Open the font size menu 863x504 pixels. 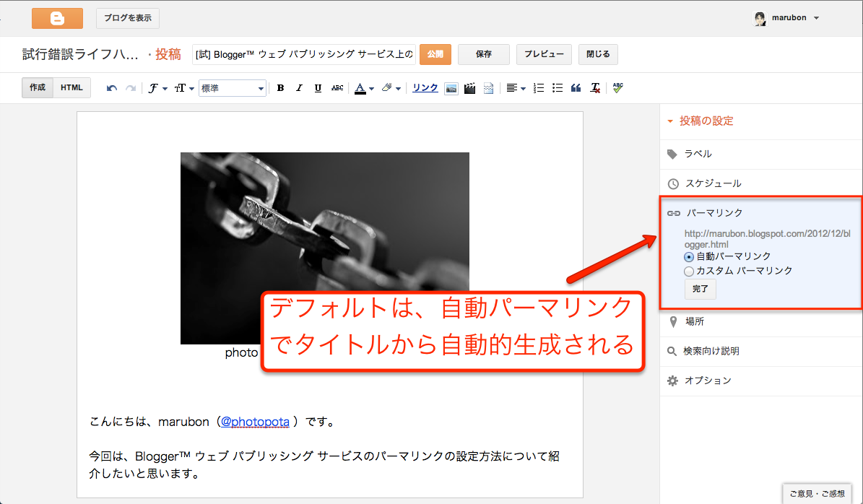[184, 88]
